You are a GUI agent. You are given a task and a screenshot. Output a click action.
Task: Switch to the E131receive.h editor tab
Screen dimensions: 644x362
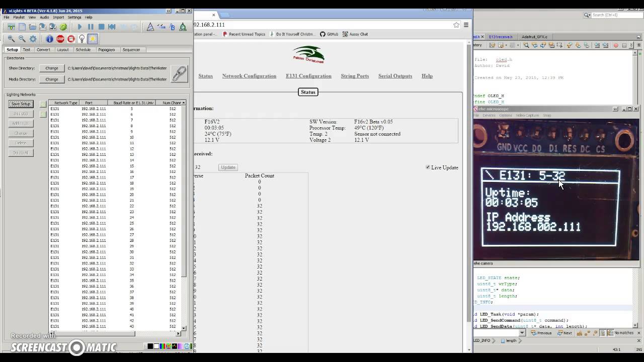(501, 37)
